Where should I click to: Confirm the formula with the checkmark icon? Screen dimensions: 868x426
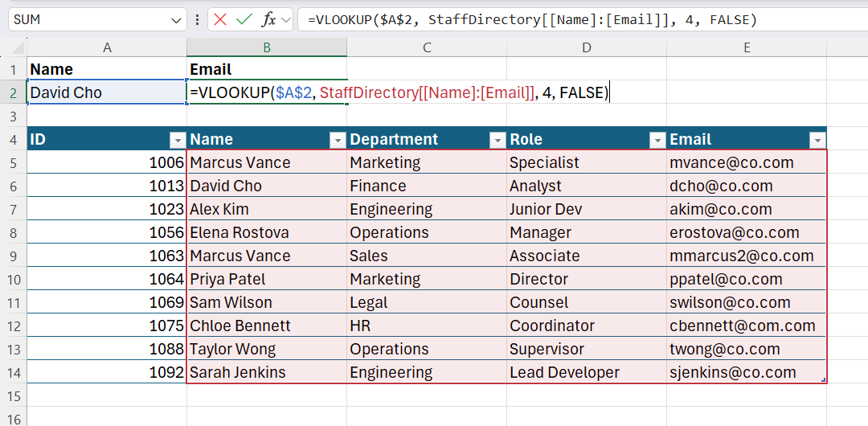coord(244,20)
